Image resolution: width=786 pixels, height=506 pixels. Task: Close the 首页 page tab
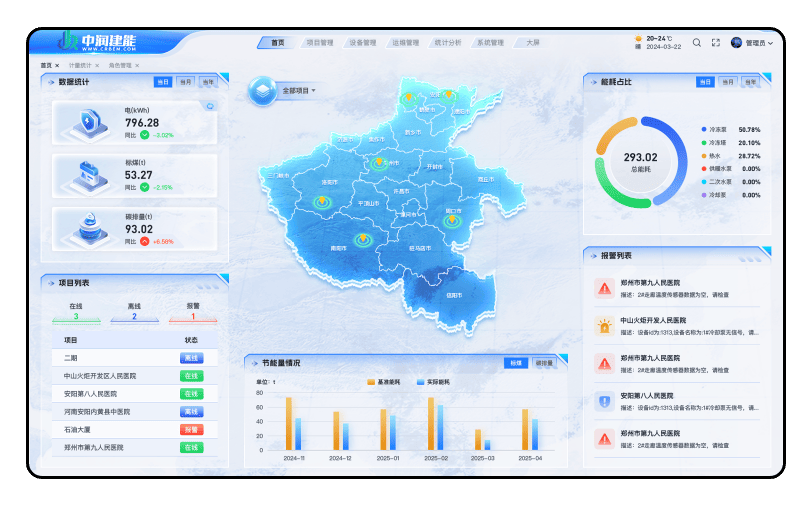57,66
